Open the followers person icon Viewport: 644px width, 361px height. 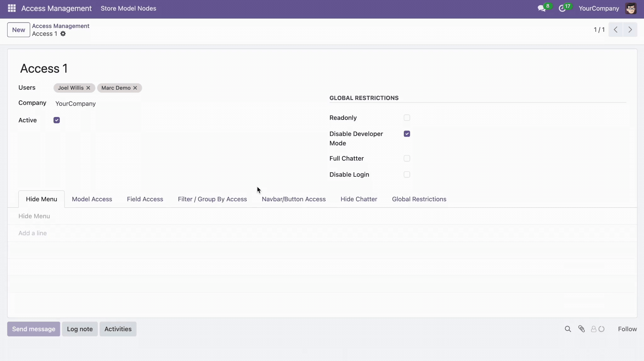(x=594, y=329)
